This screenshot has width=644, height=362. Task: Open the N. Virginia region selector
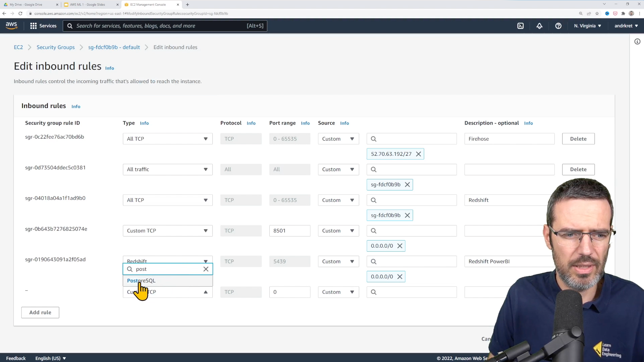(x=587, y=26)
